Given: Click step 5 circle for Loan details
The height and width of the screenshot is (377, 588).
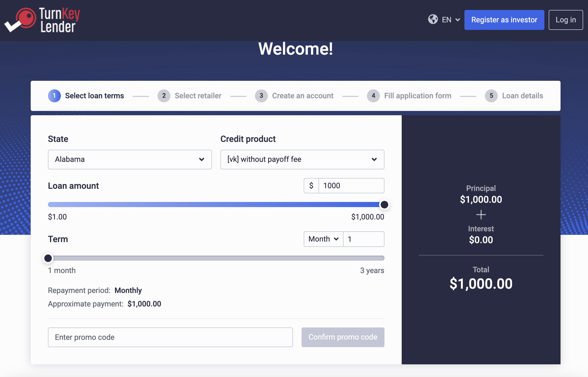Looking at the screenshot, I should [x=491, y=96].
